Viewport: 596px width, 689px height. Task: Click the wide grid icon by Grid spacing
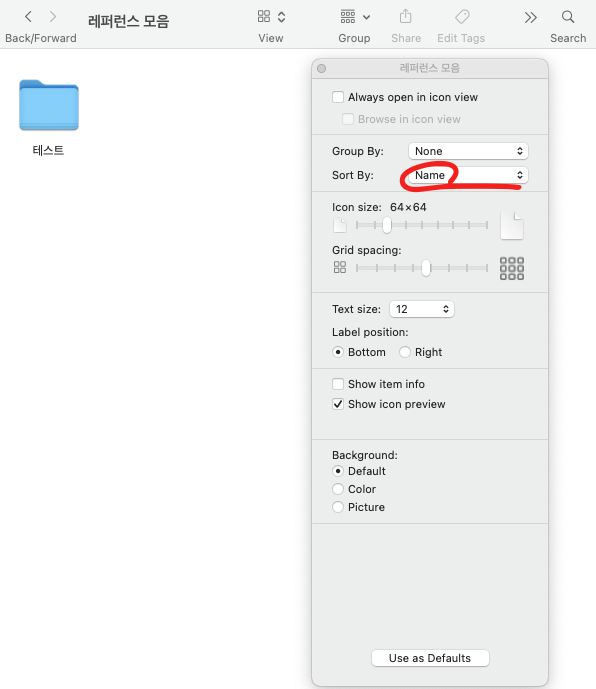pos(512,268)
